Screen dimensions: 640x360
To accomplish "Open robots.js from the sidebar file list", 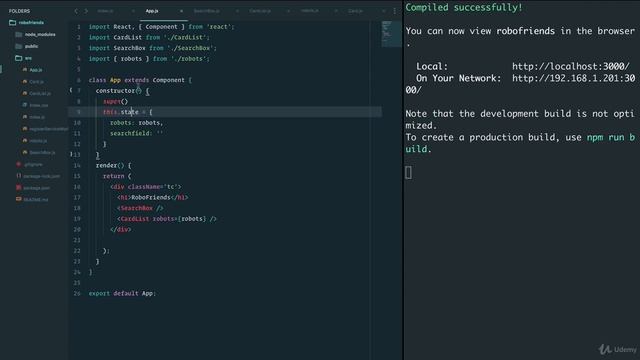I will tap(38, 141).
